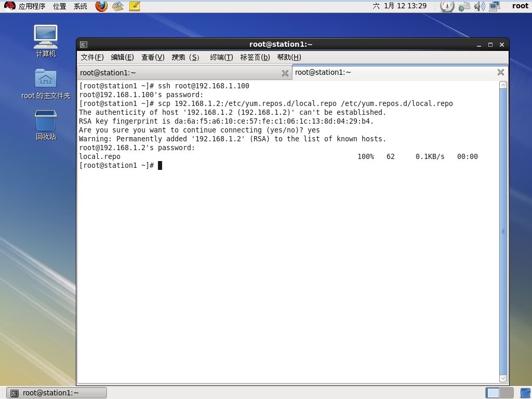The width and height of the screenshot is (532, 399).
Task: Click the network connection tray icon
Action: (464, 6)
